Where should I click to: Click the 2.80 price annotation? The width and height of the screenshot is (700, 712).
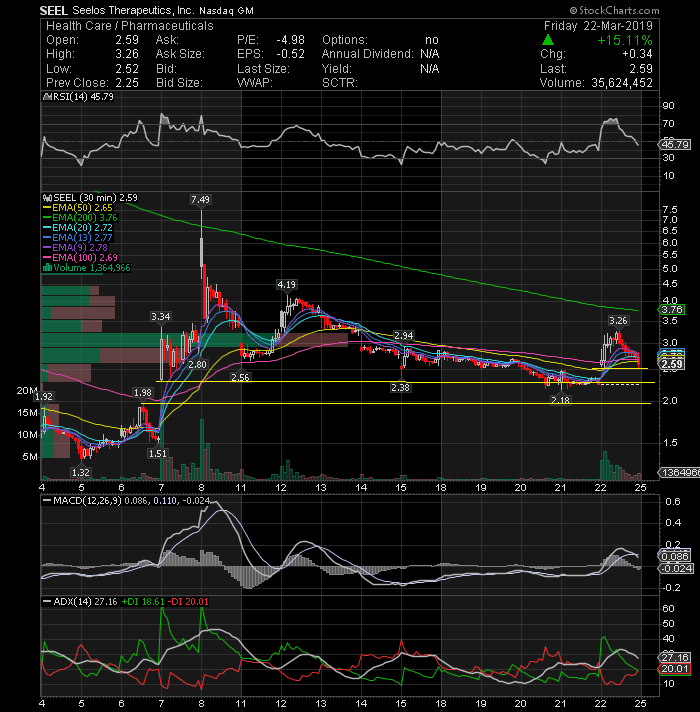click(197, 365)
